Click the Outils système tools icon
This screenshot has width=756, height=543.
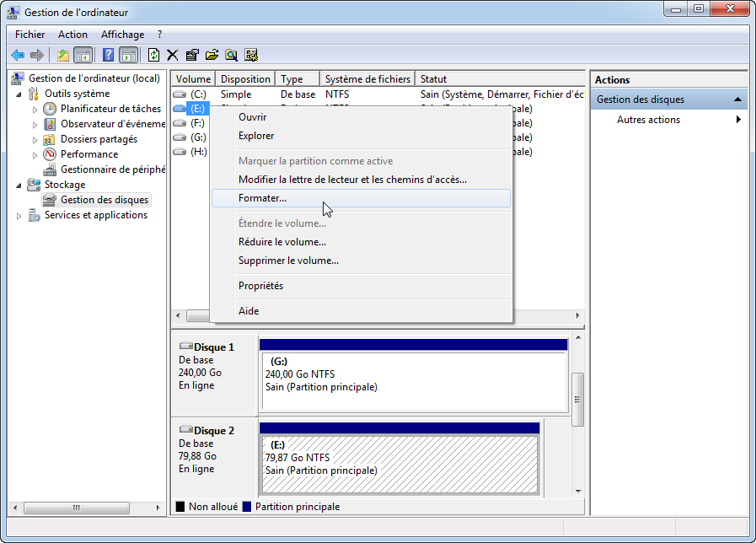(x=34, y=94)
